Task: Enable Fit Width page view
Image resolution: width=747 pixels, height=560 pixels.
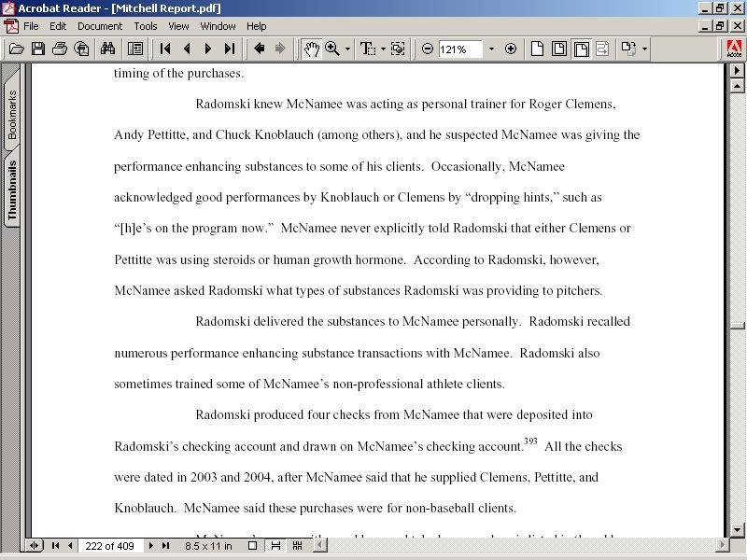Action: tap(581, 49)
